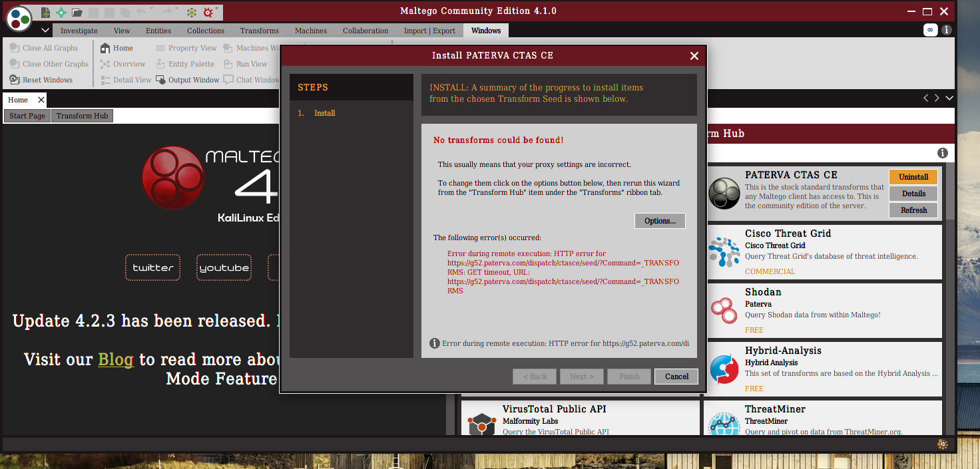Screen dimensions: 980x469
Task: Select Entity Palette in the ribbon
Action: click(x=185, y=64)
